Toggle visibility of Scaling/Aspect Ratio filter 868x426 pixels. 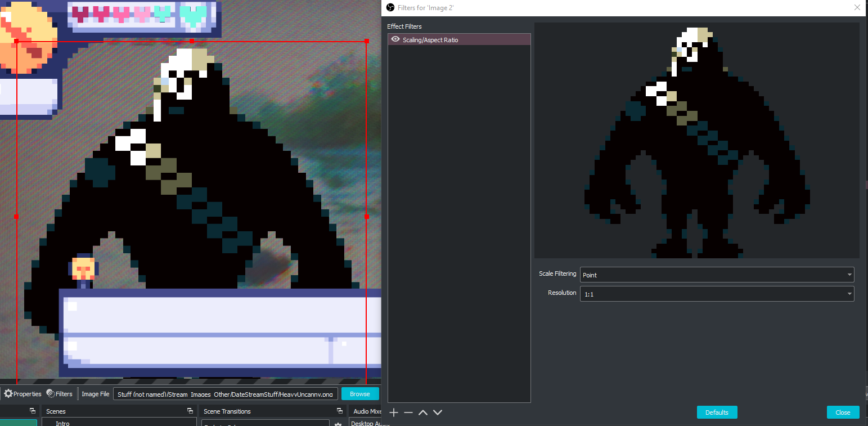tap(395, 39)
